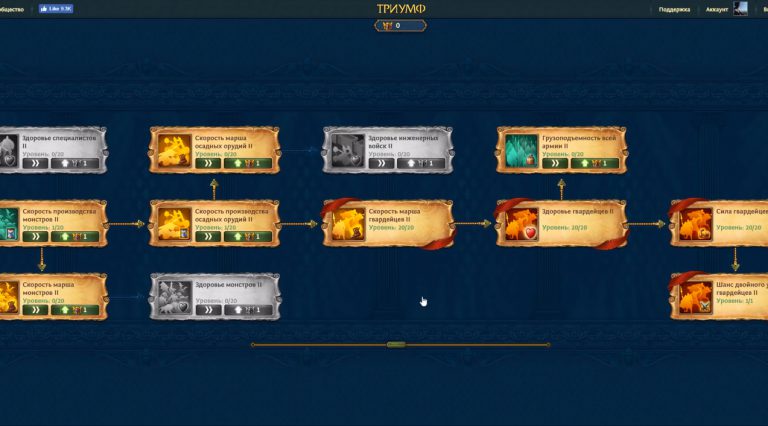The width and height of the screenshot is (768, 426).
Task: Click double-arrow button on Скорость марша монстров II
Action: 35,309
